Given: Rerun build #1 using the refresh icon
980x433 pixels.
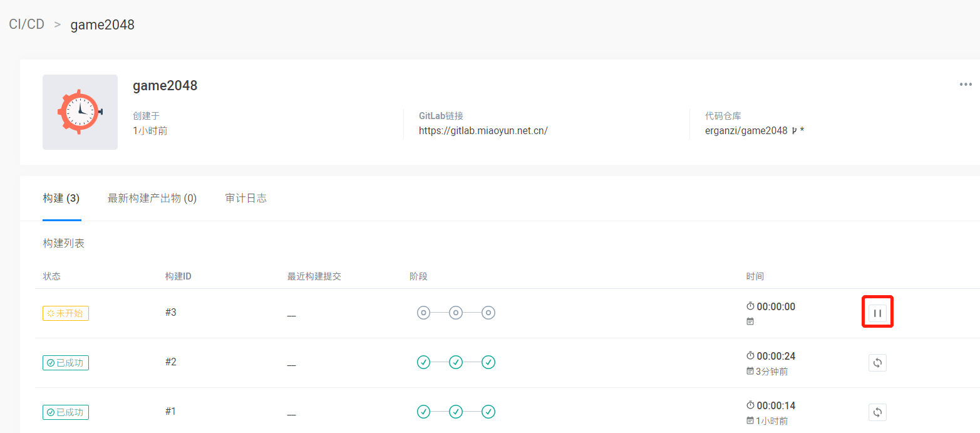Looking at the screenshot, I should (x=877, y=412).
